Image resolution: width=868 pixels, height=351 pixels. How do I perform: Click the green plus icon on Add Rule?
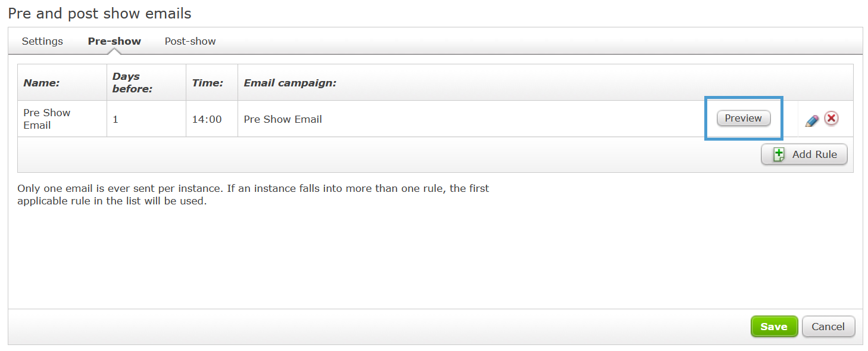tap(779, 155)
